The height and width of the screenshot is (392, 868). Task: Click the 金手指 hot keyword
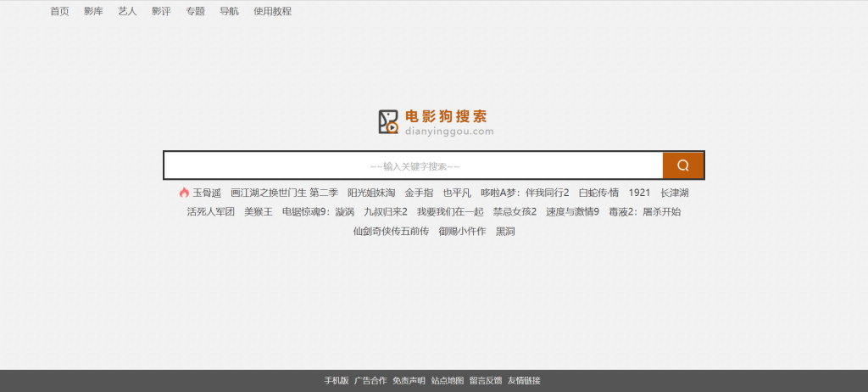(x=419, y=193)
